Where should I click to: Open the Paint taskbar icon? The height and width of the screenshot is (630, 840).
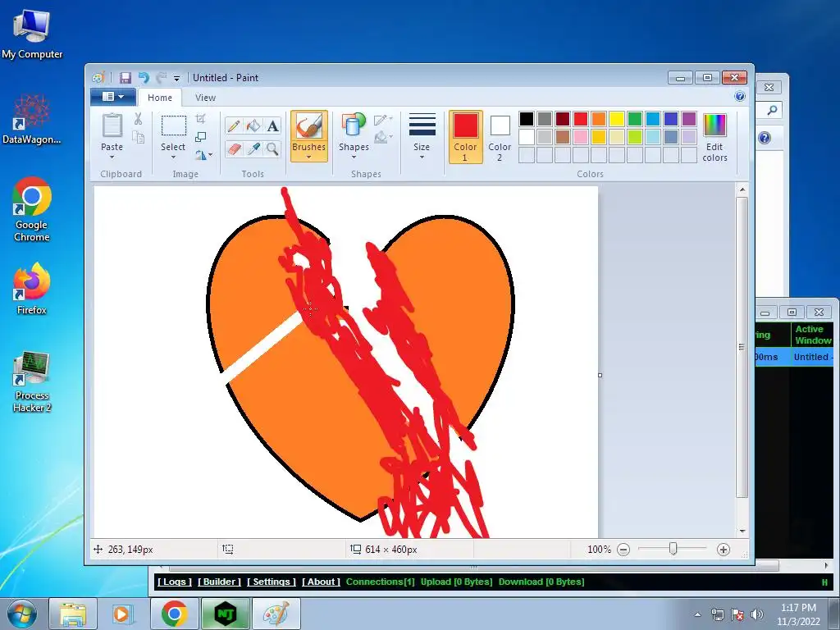[x=276, y=614]
